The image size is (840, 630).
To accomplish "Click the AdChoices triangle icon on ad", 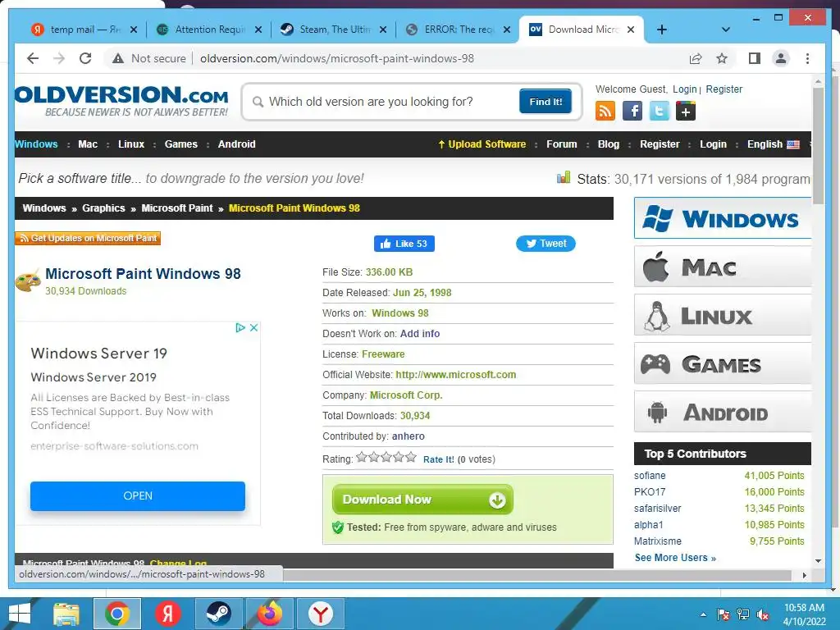I will click(240, 327).
